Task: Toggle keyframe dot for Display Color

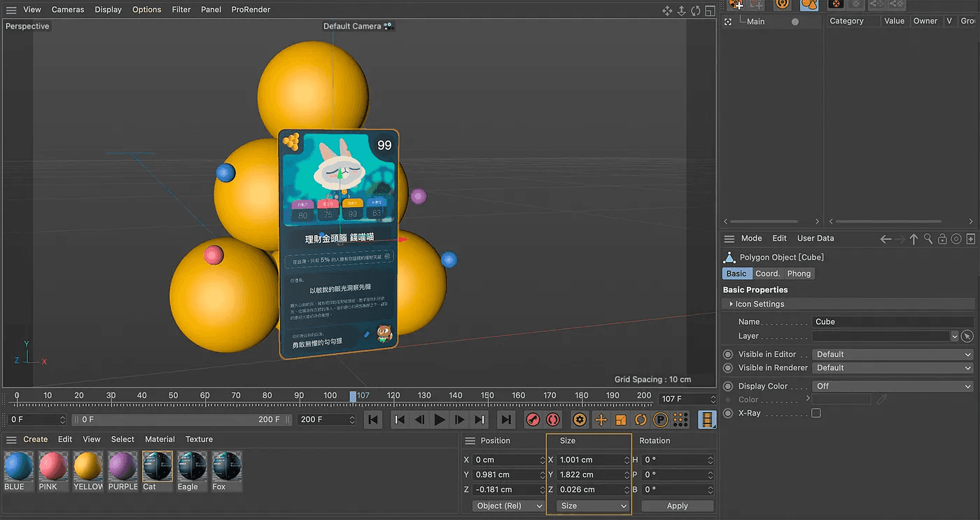Action: coord(728,386)
